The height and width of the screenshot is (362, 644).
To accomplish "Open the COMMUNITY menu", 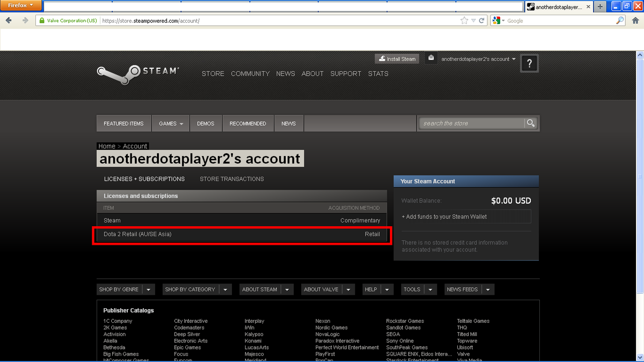I will pos(250,73).
